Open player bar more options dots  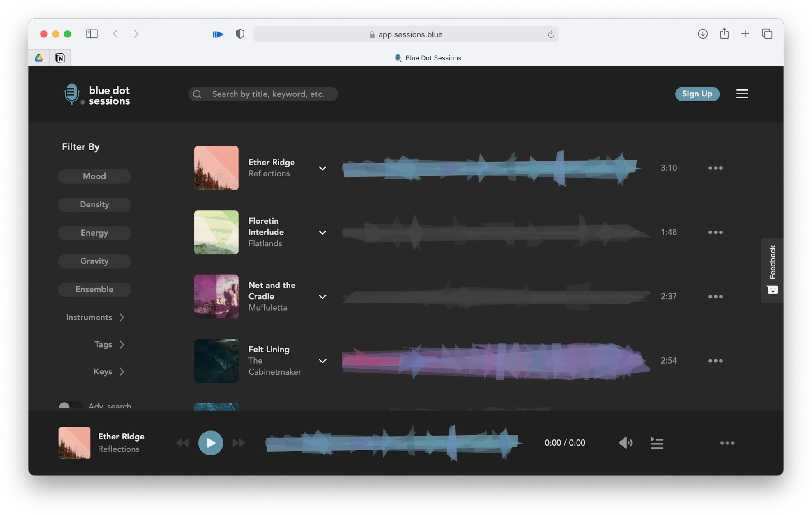pyautogui.click(x=727, y=443)
